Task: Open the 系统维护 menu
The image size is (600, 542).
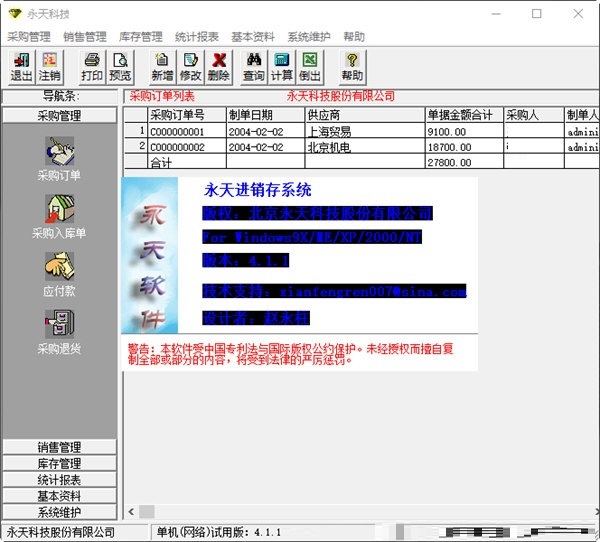Action: point(309,37)
